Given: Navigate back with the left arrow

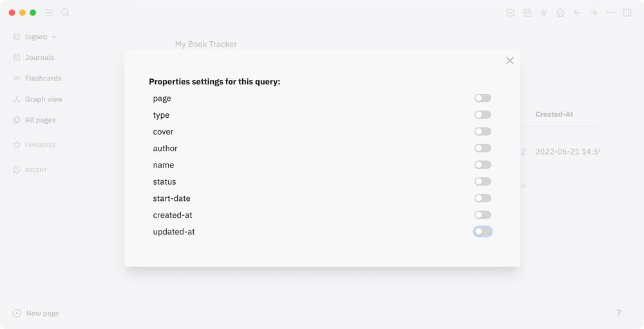Looking at the screenshot, I should click(x=577, y=13).
